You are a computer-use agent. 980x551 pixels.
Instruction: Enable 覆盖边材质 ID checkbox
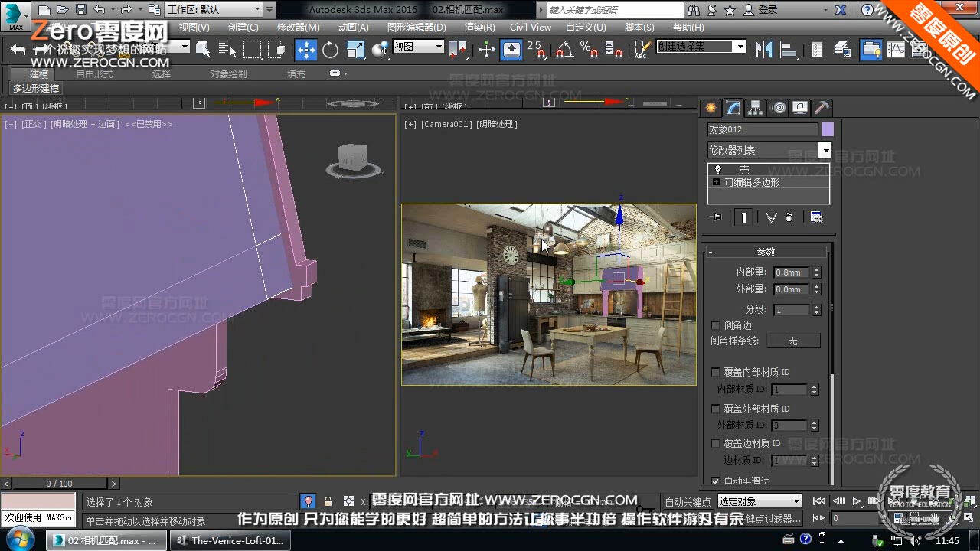[x=716, y=443]
